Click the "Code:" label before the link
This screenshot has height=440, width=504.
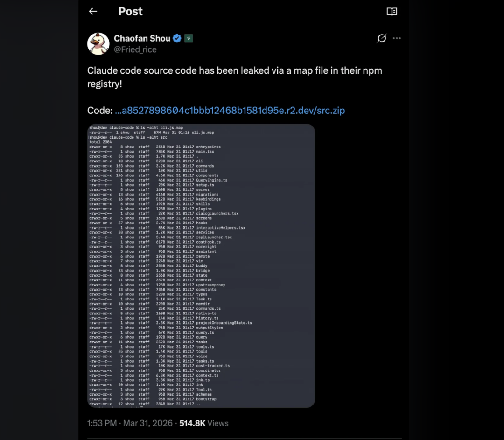coord(100,111)
